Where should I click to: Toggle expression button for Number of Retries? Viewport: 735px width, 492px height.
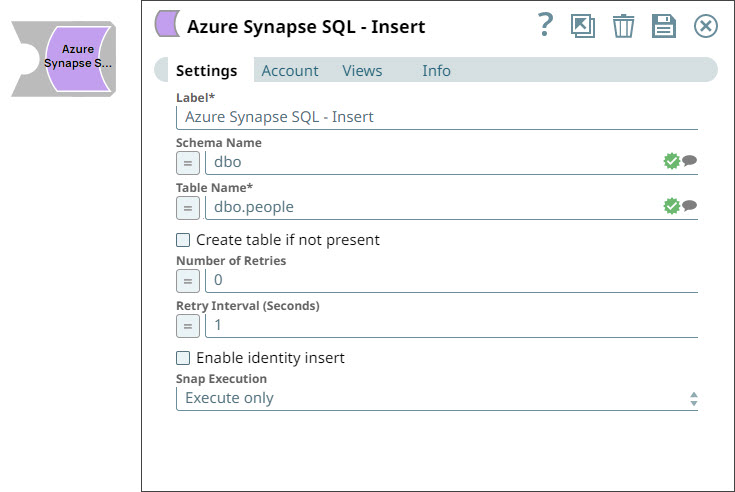[188, 281]
